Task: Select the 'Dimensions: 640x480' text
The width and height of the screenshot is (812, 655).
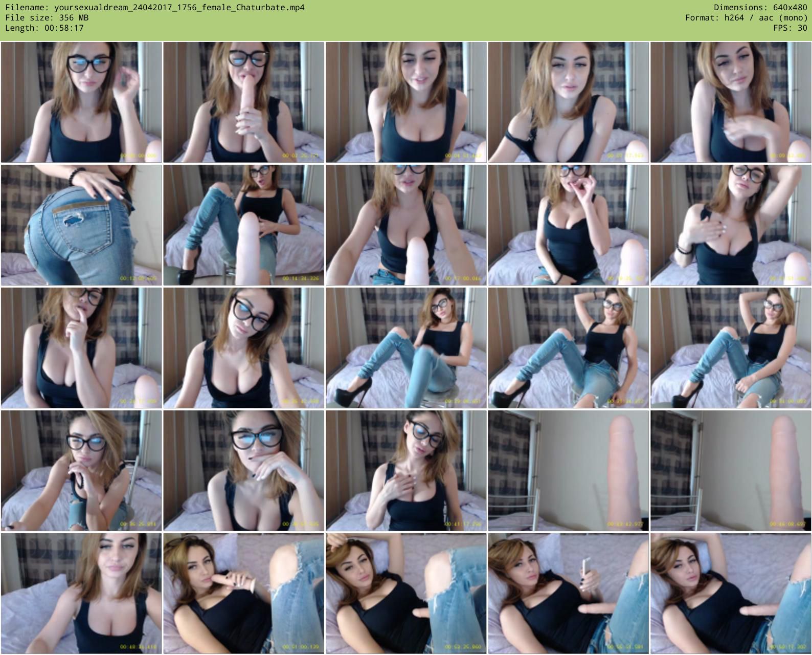Action: tap(760, 8)
